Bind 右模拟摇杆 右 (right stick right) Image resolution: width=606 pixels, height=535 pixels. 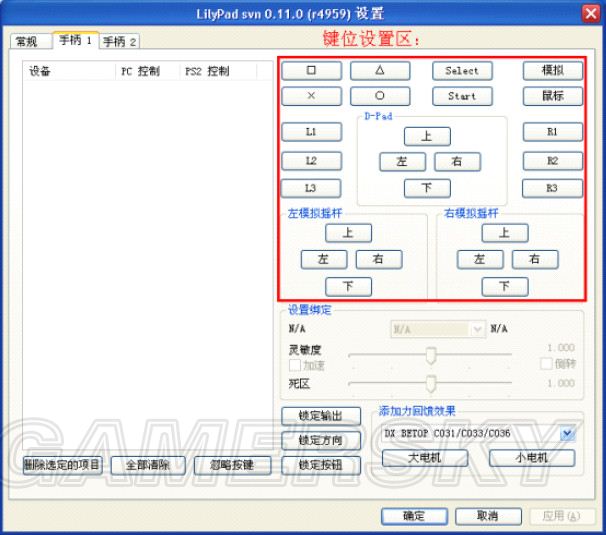click(535, 259)
